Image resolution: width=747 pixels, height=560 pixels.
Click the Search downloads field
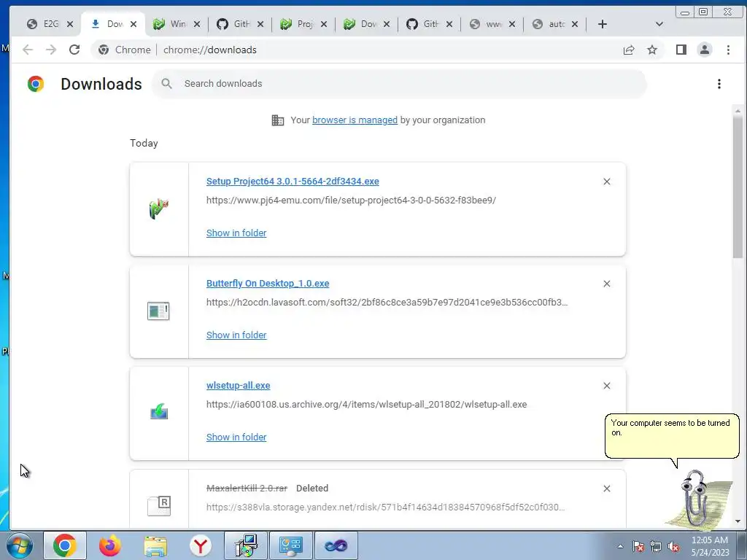coord(399,84)
